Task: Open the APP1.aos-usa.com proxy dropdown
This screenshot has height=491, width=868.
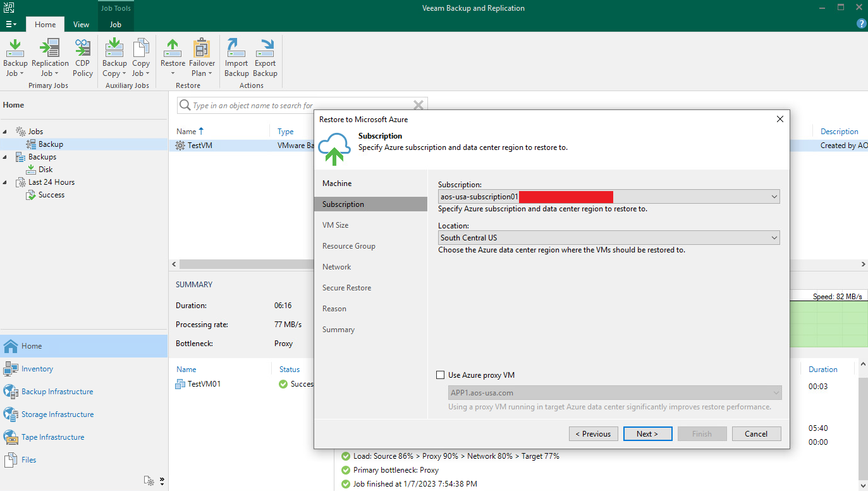Action: 614,393
